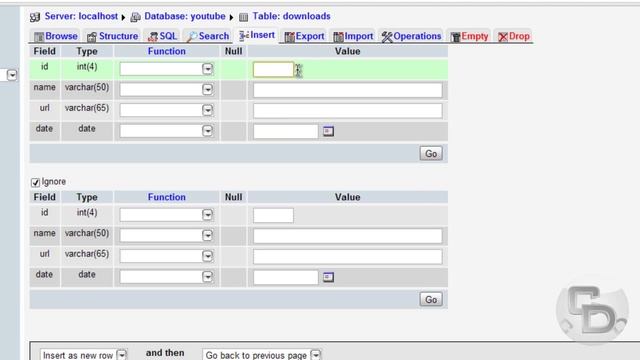Screen dimensions: 640x360
Task: Open the function dropdown for first name row
Action: [167, 89]
